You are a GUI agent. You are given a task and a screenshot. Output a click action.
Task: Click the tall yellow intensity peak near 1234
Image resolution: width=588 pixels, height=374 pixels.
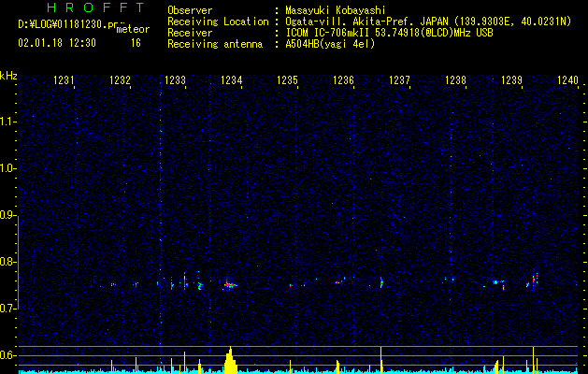pyautogui.click(x=231, y=360)
